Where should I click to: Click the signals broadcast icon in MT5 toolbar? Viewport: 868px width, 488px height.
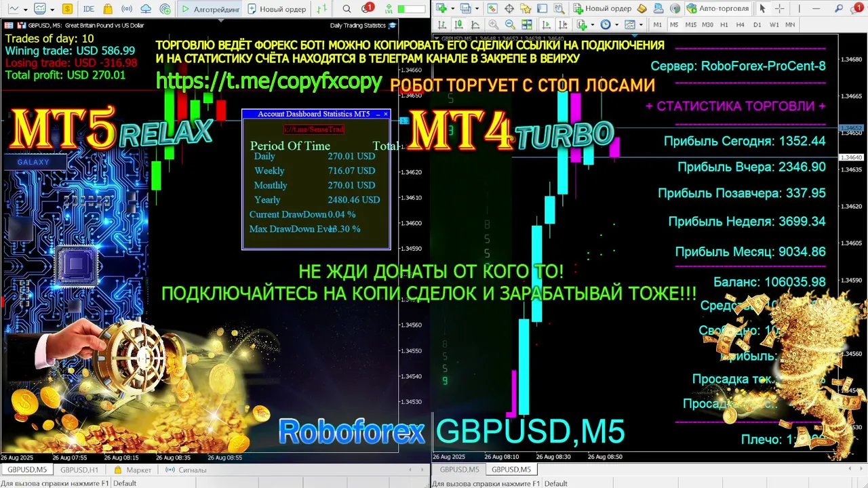(127, 9)
